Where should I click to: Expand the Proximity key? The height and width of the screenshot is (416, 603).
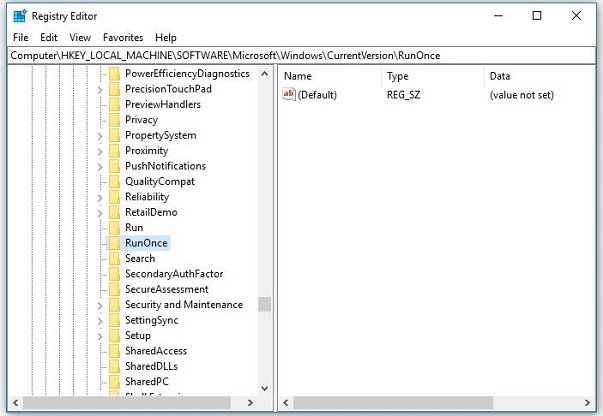[x=100, y=151]
